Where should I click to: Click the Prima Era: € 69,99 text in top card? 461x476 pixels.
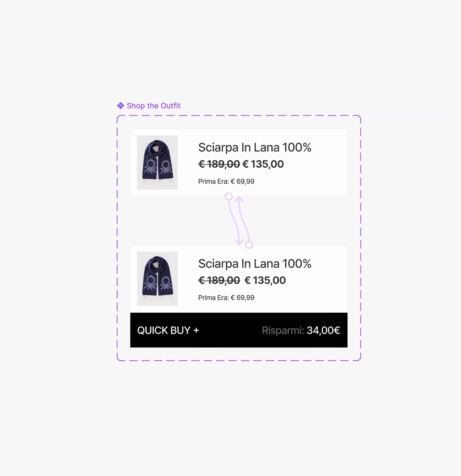click(226, 181)
